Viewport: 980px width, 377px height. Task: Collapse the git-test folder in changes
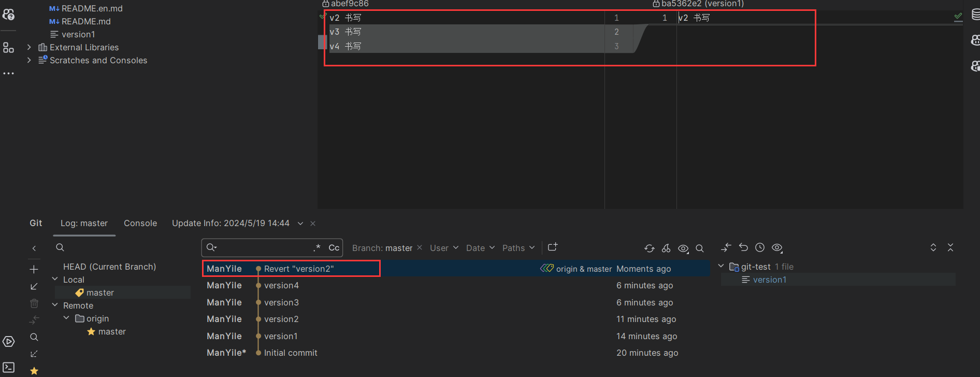[x=720, y=266]
